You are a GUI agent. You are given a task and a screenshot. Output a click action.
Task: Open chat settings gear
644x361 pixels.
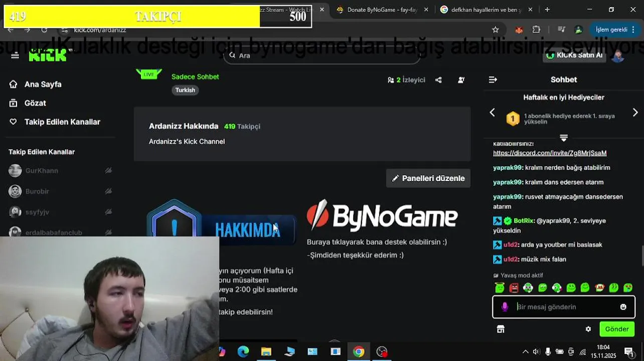tap(588, 329)
